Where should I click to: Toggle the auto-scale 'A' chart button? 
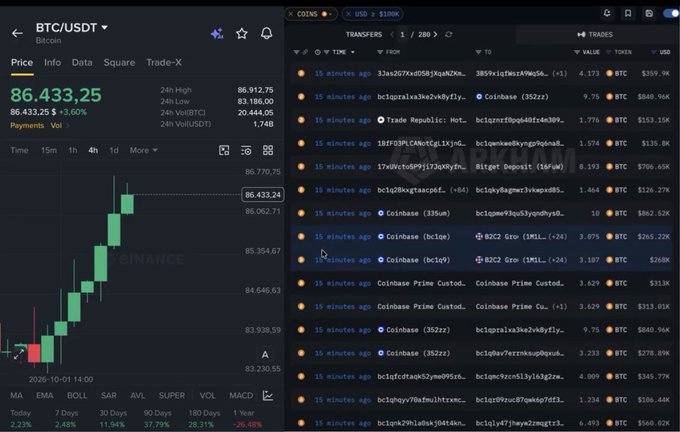pos(265,355)
